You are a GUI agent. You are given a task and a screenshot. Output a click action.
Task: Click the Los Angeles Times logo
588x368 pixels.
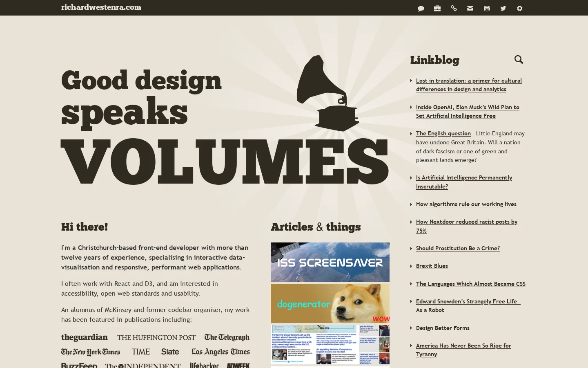(220, 352)
